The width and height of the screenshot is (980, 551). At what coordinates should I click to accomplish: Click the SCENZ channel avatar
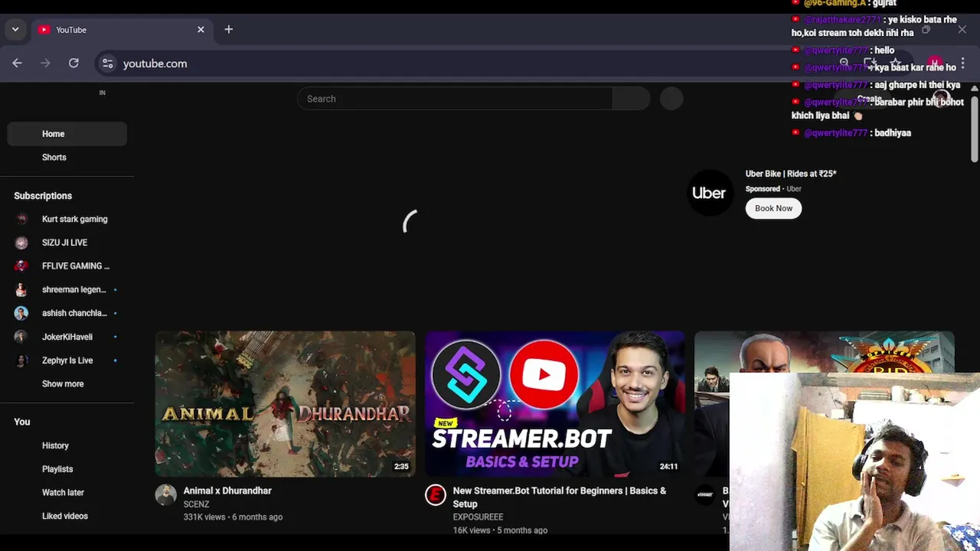pyautogui.click(x=165, y=495)
